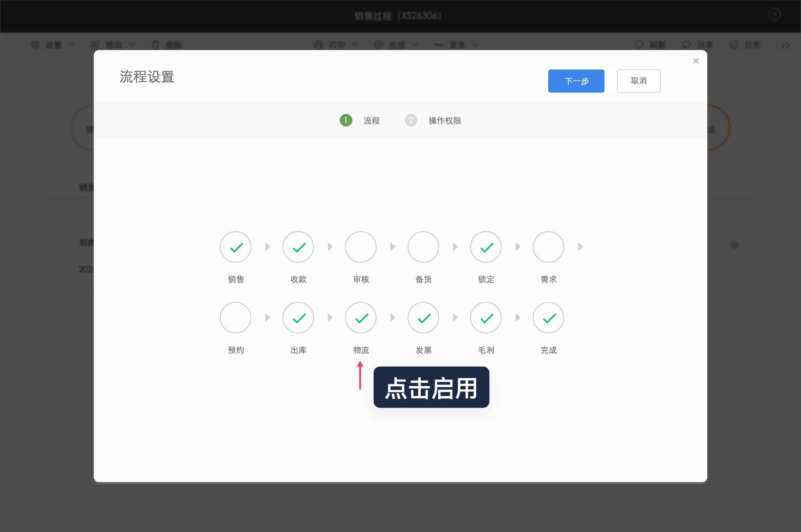Click the 修改 edit icon

pos(95,44)
